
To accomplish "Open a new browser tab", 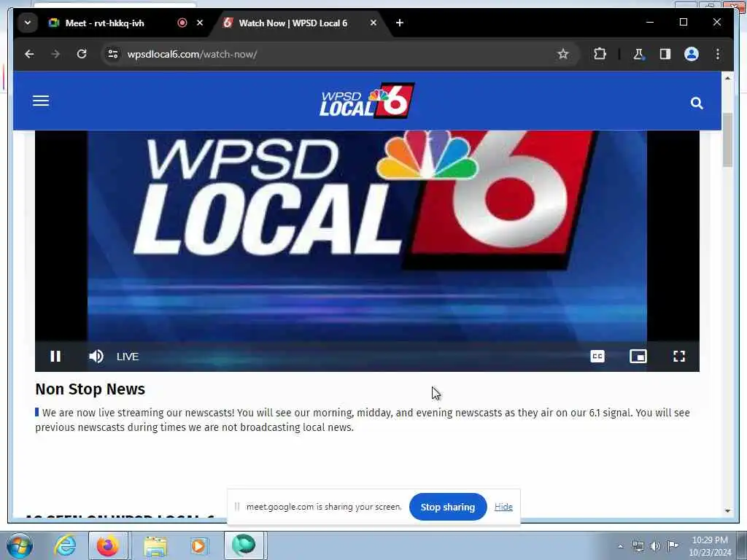I will click(x=400, y=23).
